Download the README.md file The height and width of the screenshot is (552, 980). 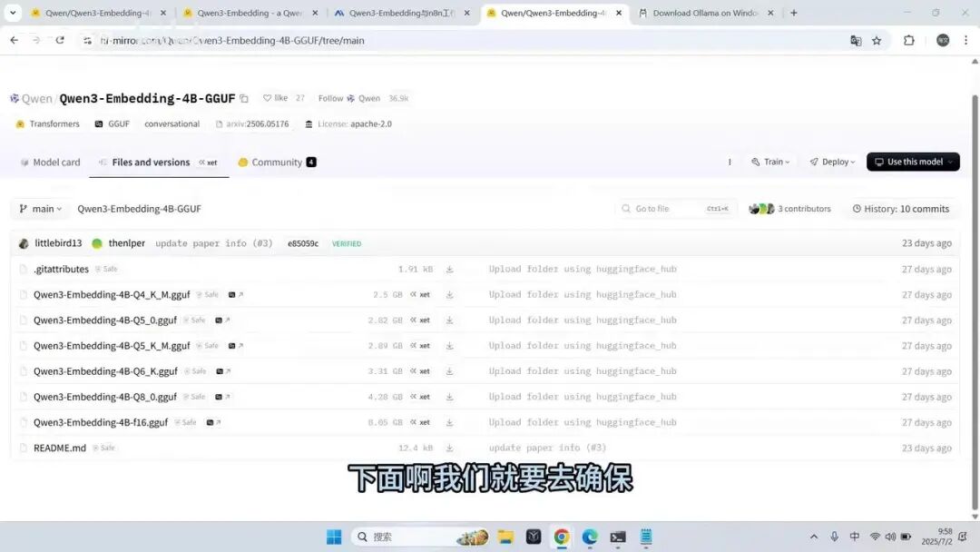[449, 448]
